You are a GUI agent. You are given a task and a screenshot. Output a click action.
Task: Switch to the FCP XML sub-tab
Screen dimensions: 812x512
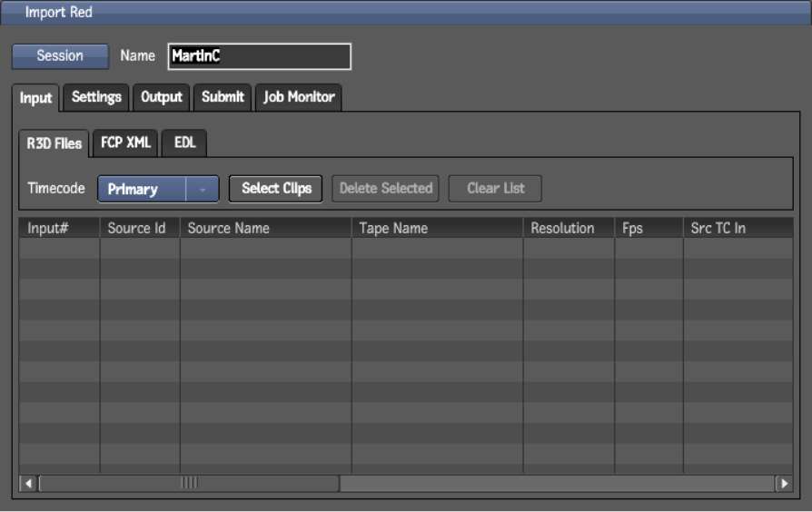(125, 143)
